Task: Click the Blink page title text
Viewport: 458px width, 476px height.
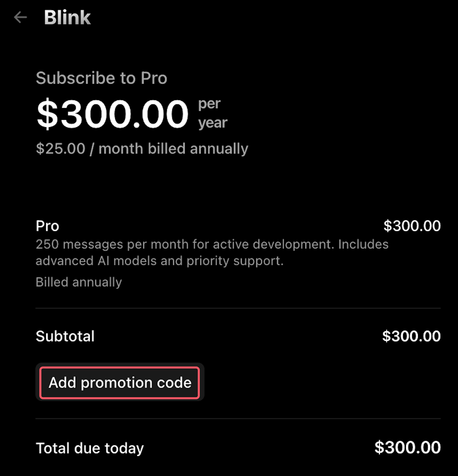Action: click(x=67, y=17)
